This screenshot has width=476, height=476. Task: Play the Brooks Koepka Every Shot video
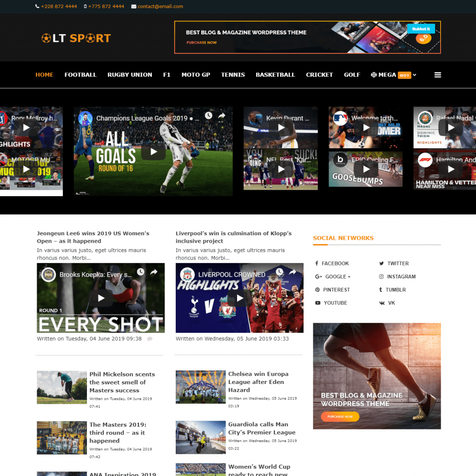101,298
